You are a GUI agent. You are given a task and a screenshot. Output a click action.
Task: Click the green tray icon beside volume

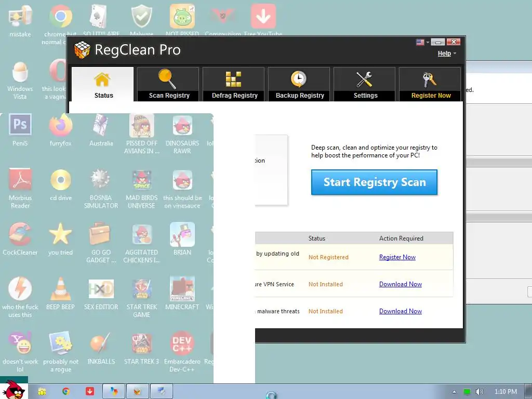[x=467, y=392]
